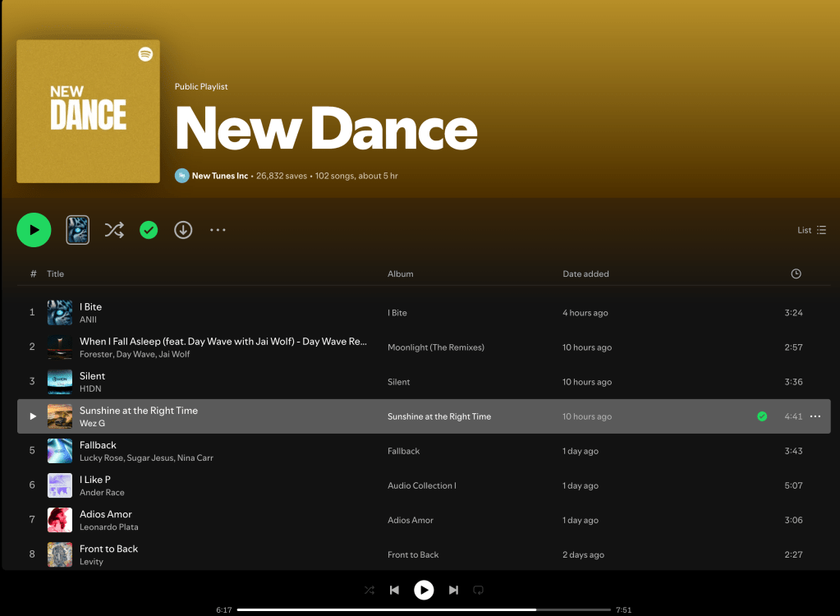Play Sunshine at the Right Time row
Screen dimensions: 840x616
(33, 416)
